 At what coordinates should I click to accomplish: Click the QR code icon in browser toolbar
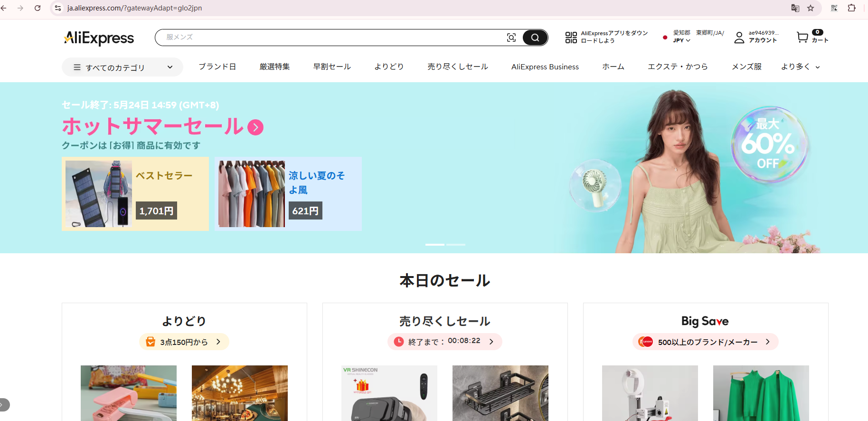tap(834, 8)
